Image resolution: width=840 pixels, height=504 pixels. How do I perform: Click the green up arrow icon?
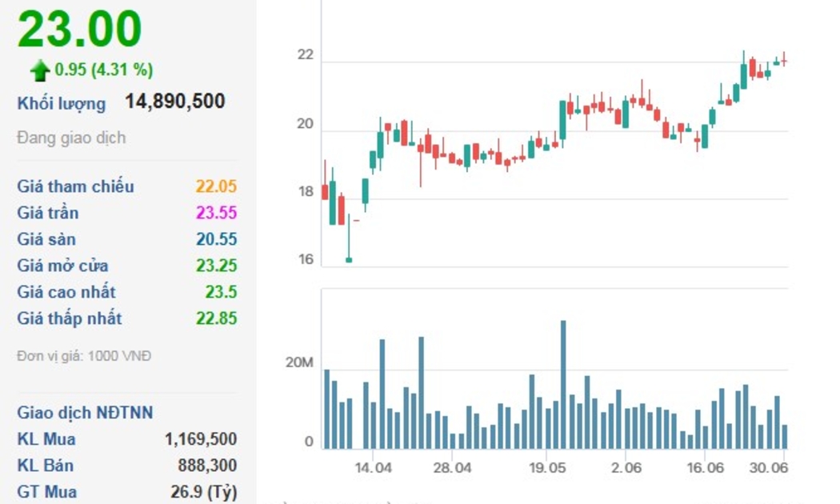tap(39, 70)
